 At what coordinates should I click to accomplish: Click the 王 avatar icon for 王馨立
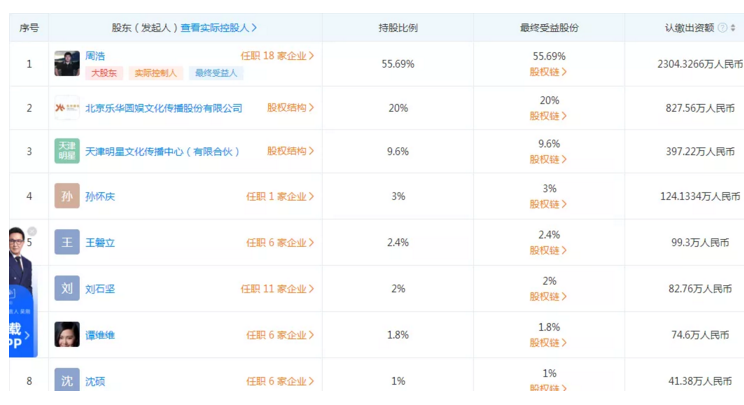pyautogui.click(x=67, y=242)
